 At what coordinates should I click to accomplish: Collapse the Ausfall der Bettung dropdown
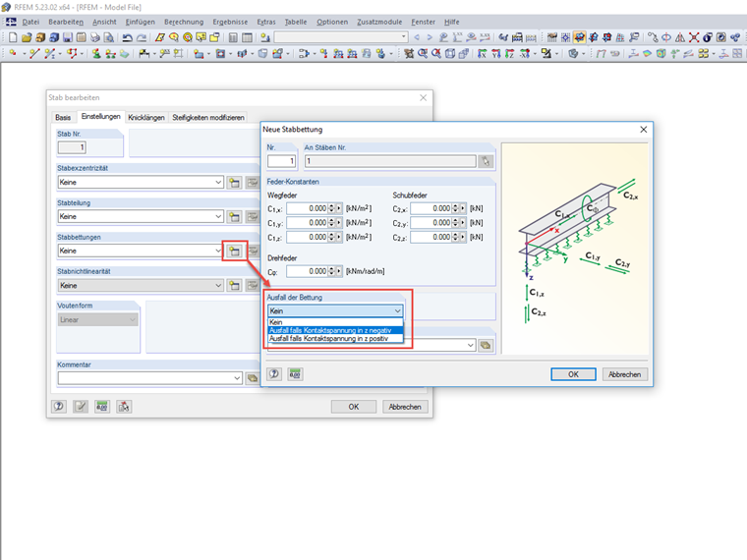point(397,311)
